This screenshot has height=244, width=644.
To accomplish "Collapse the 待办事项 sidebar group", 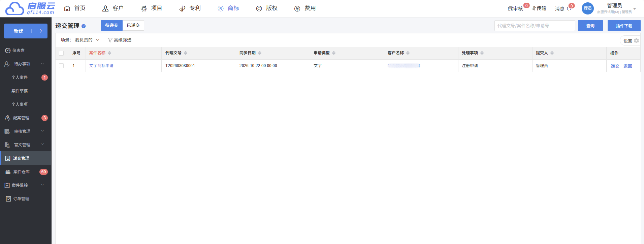I will 42,64.
